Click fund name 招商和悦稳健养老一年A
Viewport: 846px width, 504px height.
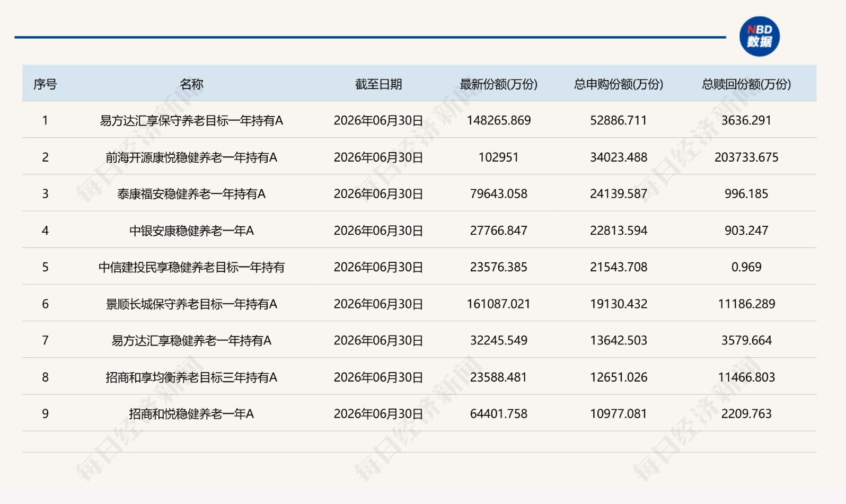[x=191, y=414]
